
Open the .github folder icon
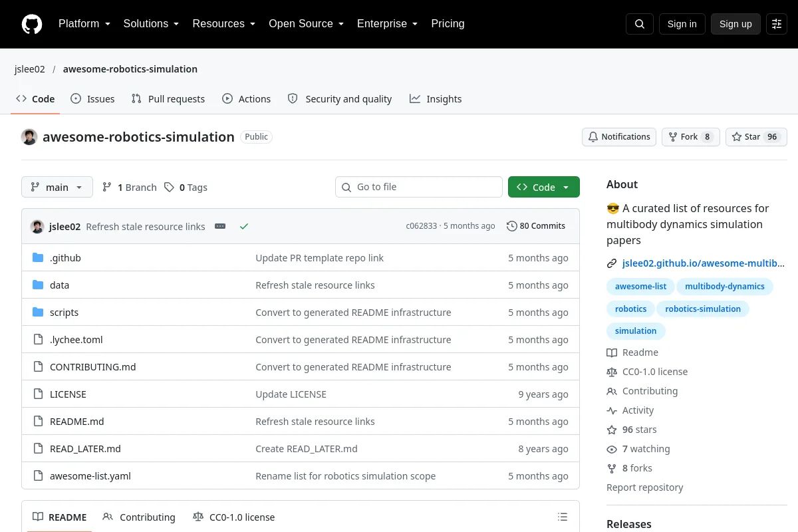(x=38, y=257)
